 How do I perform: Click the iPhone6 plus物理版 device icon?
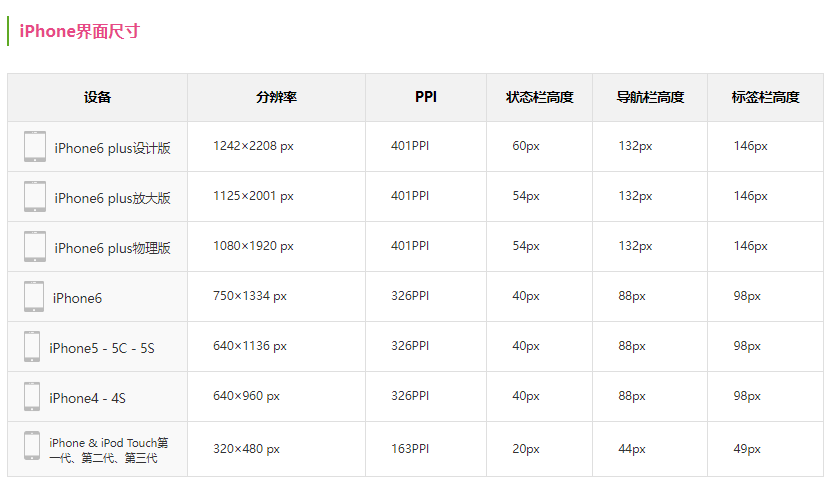[35, 247]
